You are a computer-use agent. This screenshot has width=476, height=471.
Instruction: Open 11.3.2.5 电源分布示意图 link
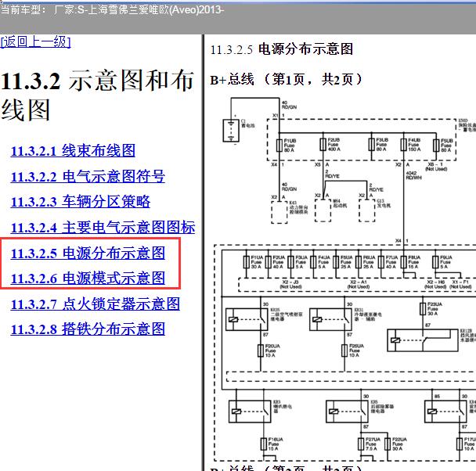pyautogui.click(x=88, y=253)
